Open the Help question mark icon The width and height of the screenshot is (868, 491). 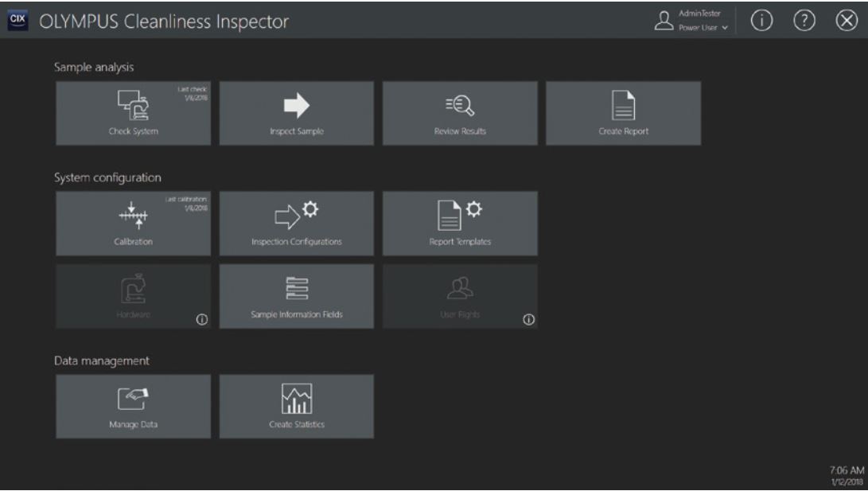coord(804,21)
